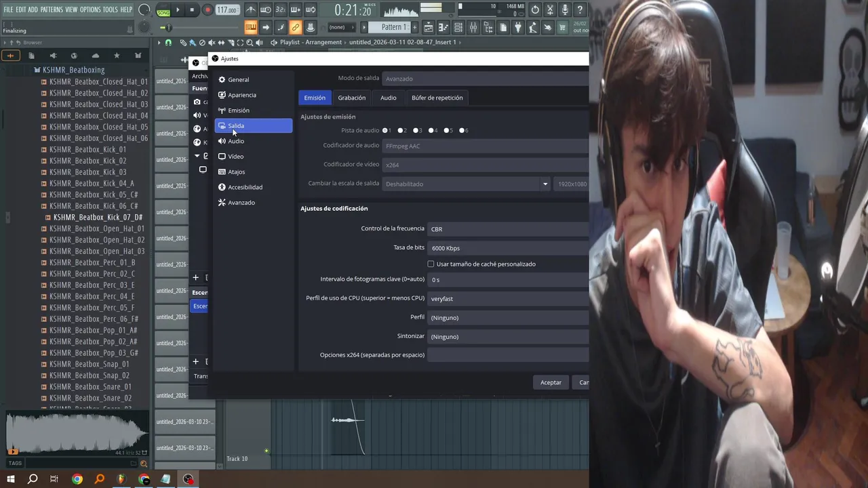Switch to the Grabación tab
The width and height of the screenshot is (868, 488).
click(x=351, y=98)
